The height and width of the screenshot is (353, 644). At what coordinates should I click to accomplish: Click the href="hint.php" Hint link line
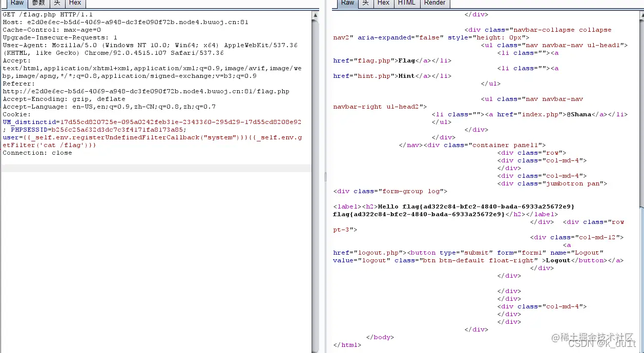point(392,76)
